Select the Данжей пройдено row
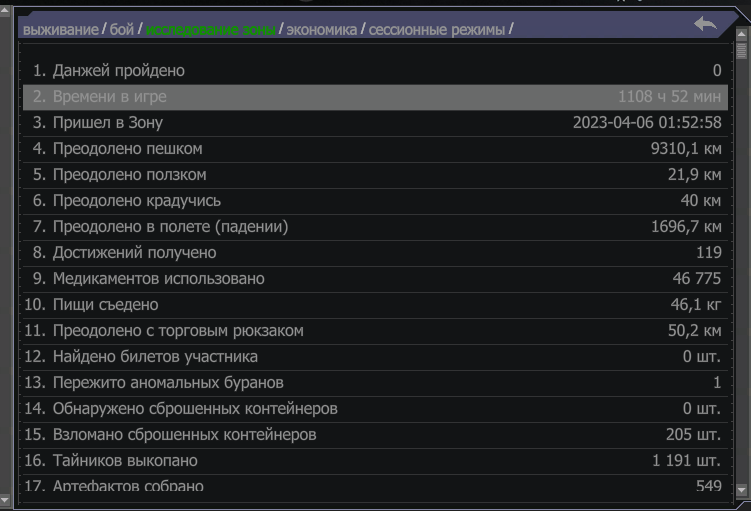Screen dimensions: 751x511 click(x=376, y=71)
